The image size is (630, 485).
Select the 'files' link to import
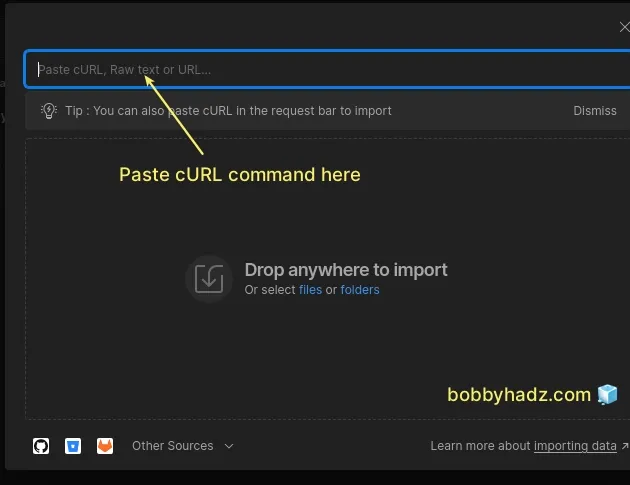click(310, 290)
